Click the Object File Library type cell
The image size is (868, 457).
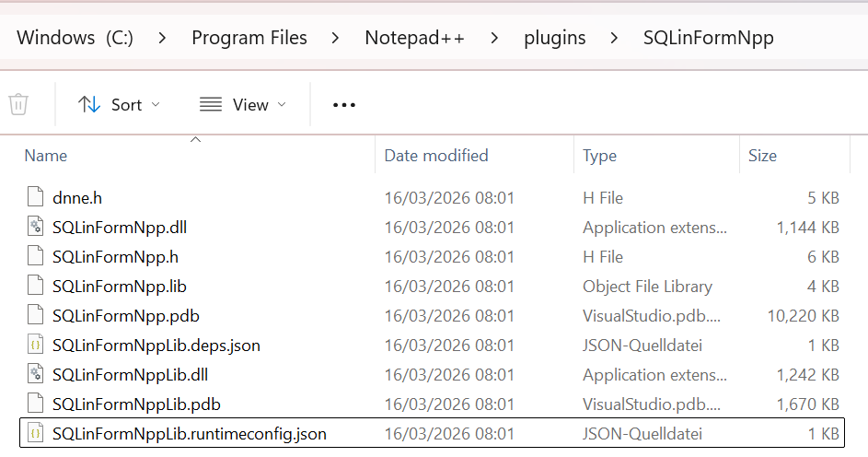647,287
